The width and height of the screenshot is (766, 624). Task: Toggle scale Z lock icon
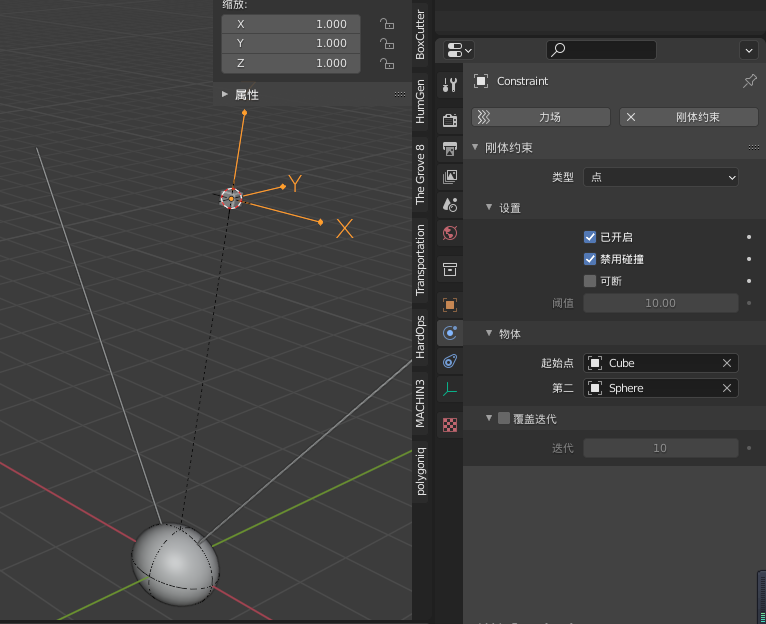coord(387,64)
